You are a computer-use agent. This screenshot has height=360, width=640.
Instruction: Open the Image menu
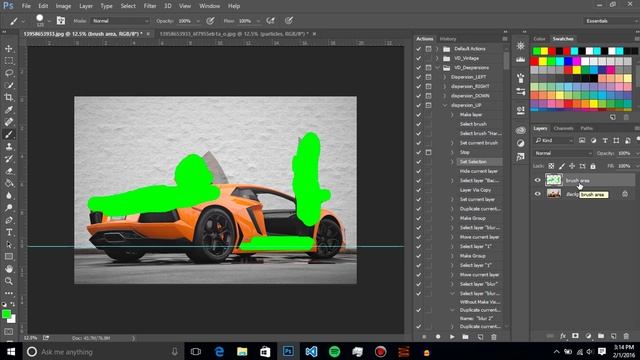pos(63,6)
